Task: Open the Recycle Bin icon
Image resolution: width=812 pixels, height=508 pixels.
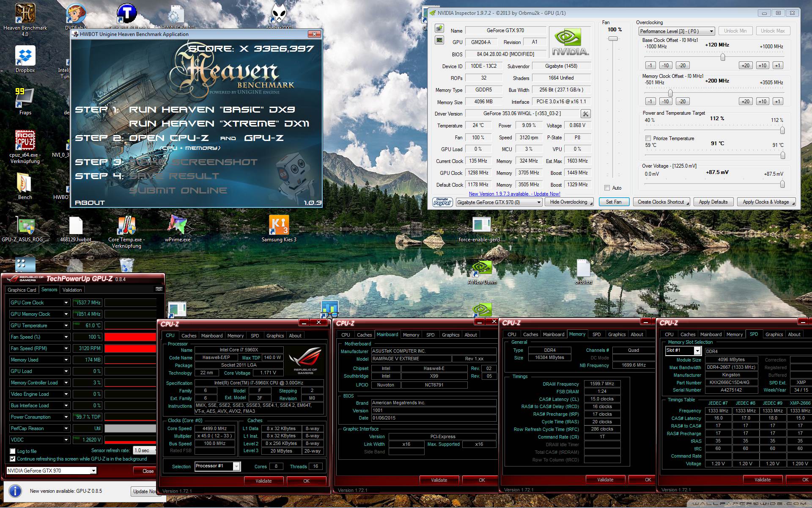Action: coord(126,264)
